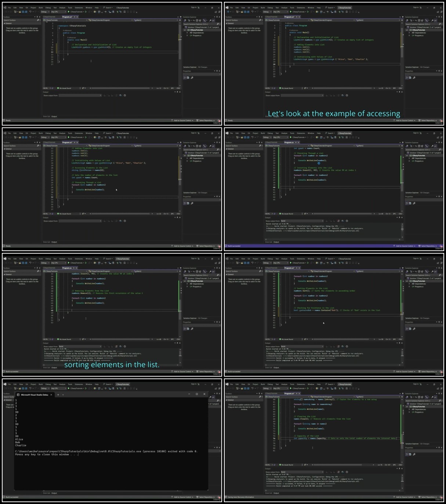Screen dimensions: 446x504
Task: Open the Debug configuration dropdown, top-left frame
Action: point(45,12)
